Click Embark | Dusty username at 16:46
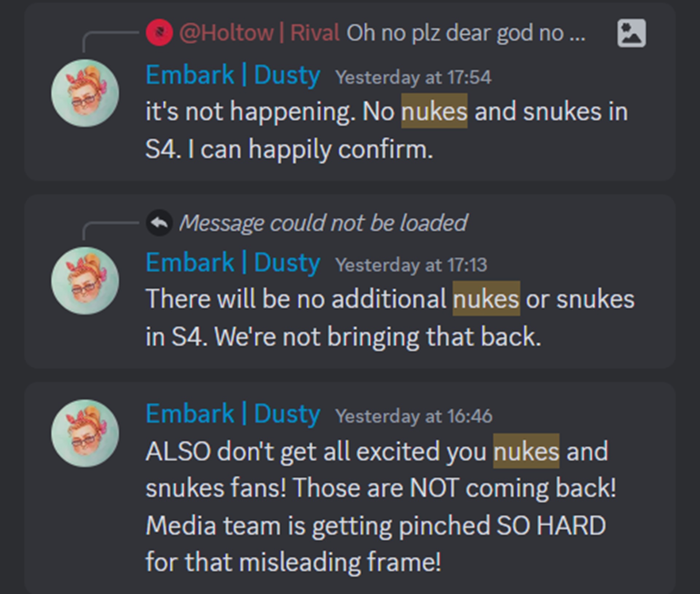Viewport: 700px width, 594px height. 233,414
